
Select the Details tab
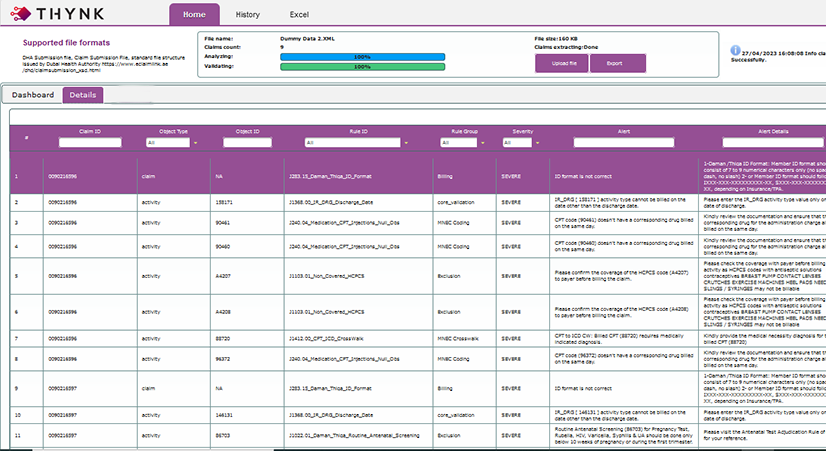tap(83, 95)
